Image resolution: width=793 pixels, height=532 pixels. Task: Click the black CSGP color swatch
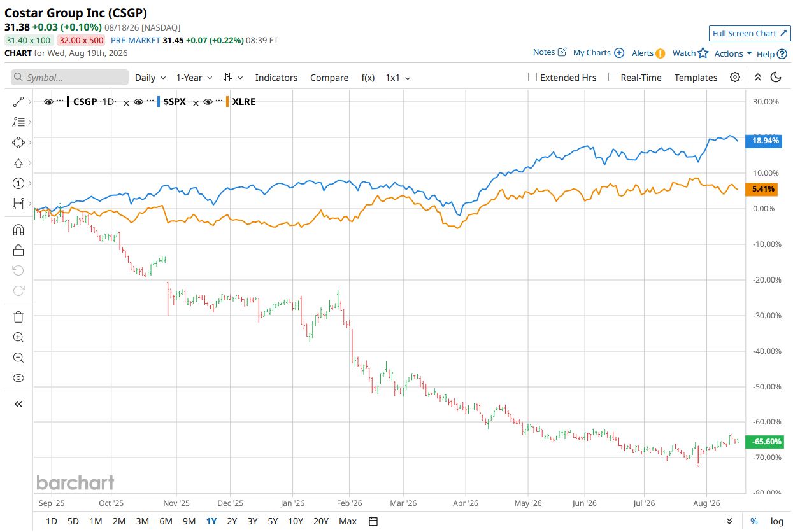[x=68, y=102]
